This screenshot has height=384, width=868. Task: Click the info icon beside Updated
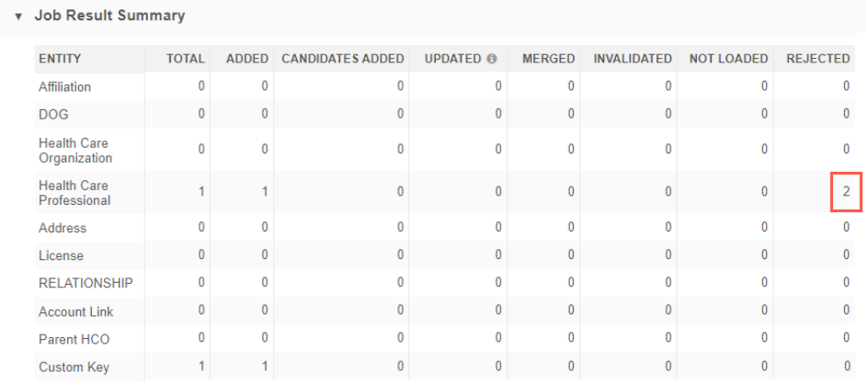(x=492, y=59)
